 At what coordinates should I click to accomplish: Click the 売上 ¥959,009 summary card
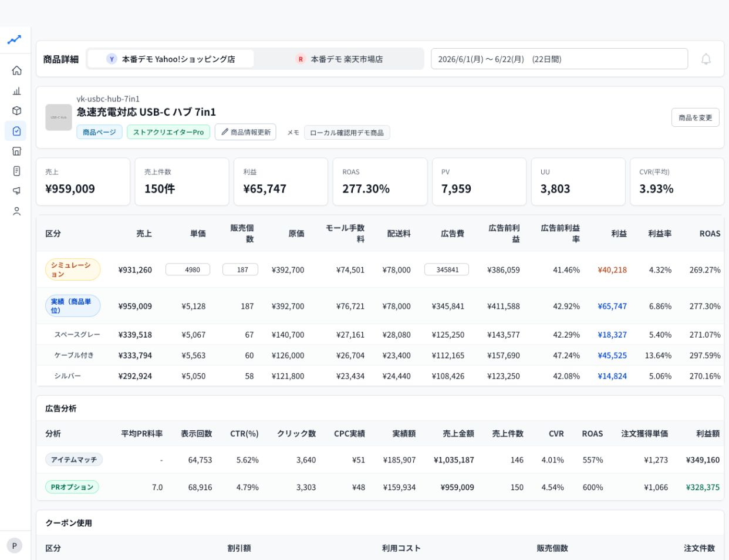click(83, 181)
